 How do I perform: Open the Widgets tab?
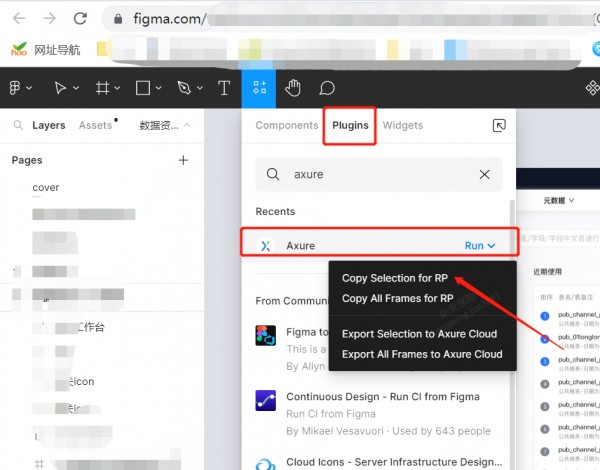403,126
